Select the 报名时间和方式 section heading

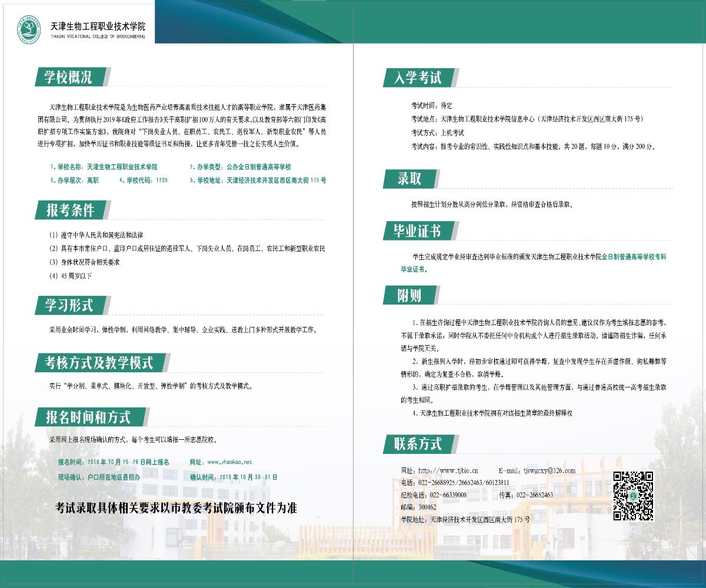(x=88, y=417)
